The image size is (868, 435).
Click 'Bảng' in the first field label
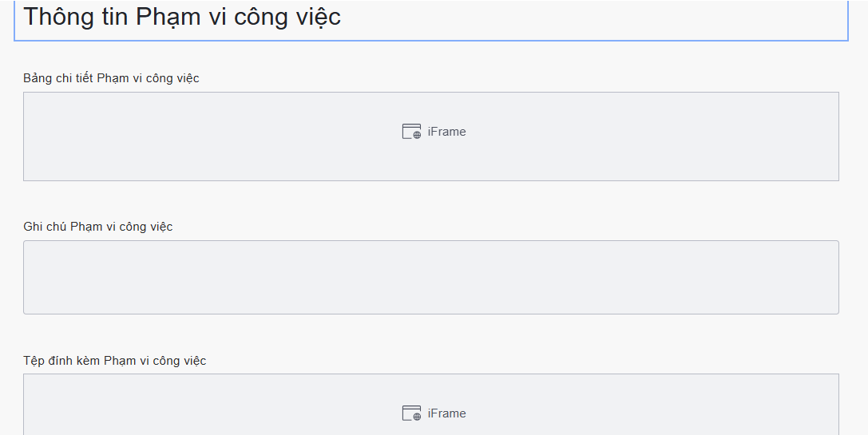click(37, 78)
